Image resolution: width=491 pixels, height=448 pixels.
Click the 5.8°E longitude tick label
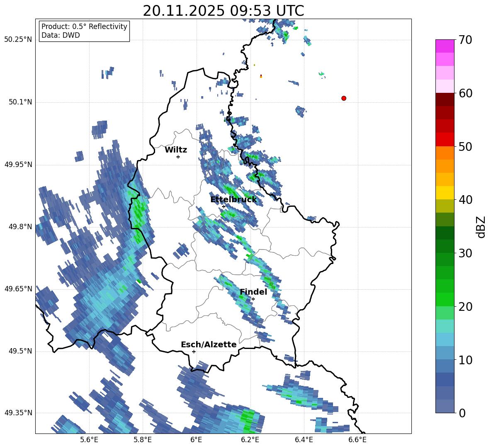[143, 440]
